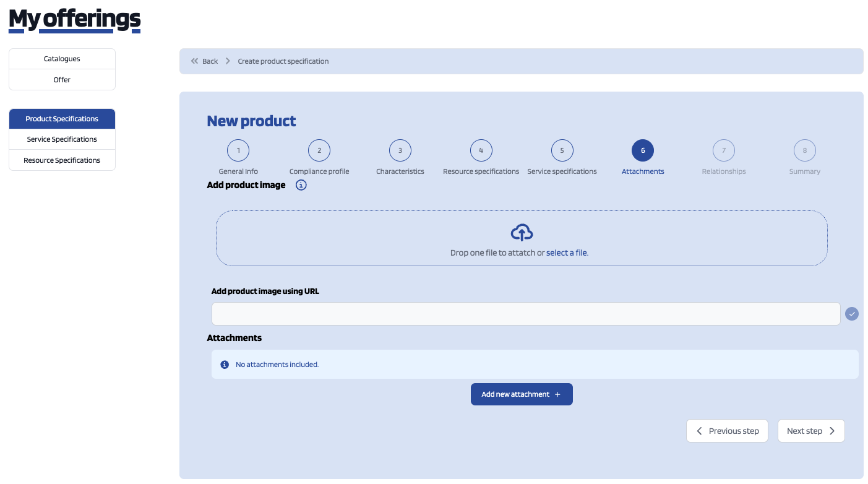Screen dimensions: 868x484
Task: Go to step 1 General Info
Action: (x=238, y=150)
